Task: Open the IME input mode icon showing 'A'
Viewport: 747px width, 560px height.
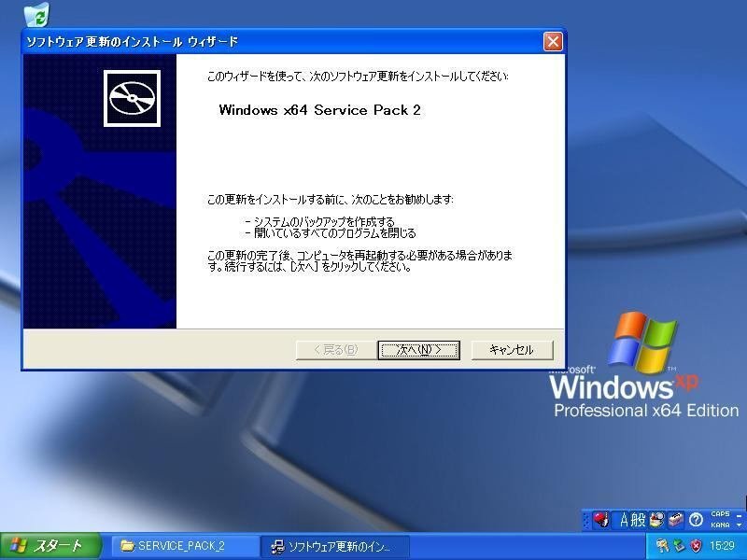Action: coord(624,520)
